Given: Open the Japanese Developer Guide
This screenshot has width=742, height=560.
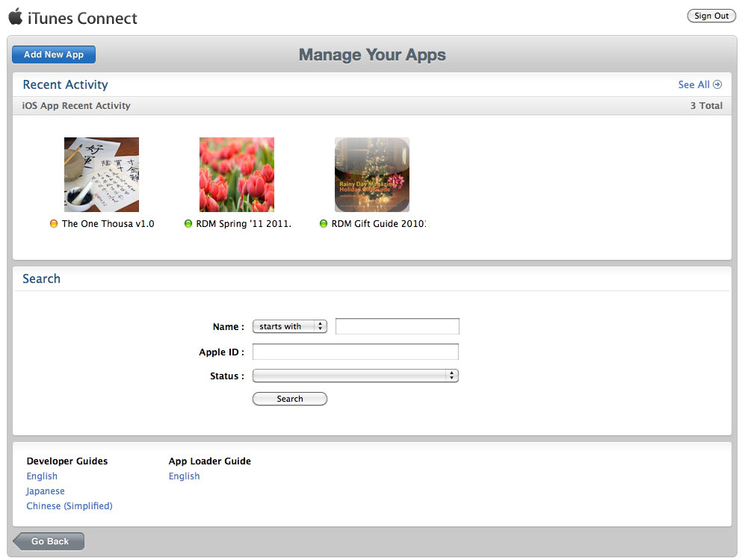Looking at the screenshot, I should coord(46,491).
